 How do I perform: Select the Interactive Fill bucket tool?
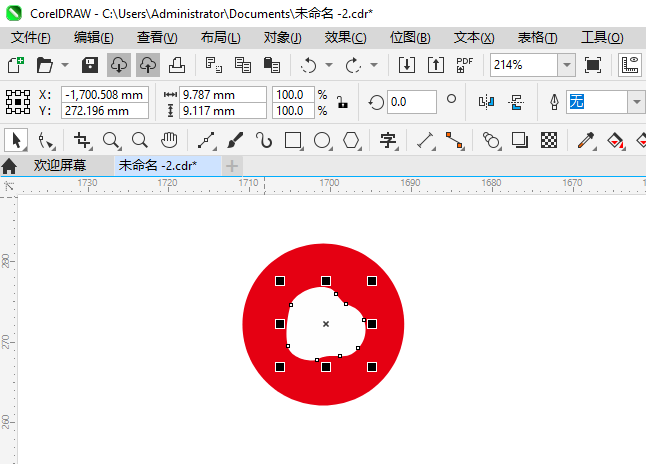click(x=615, y=141)
